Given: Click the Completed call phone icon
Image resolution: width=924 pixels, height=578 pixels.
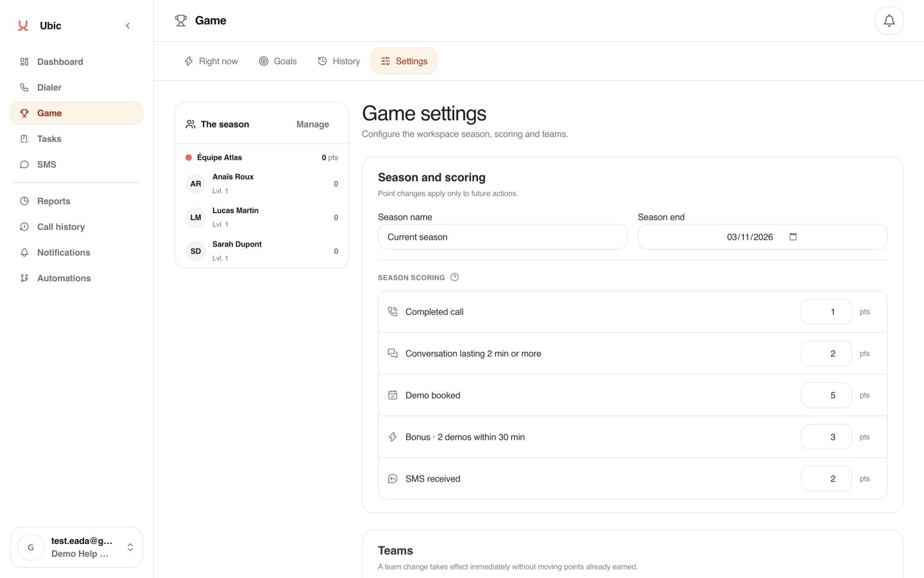Looking at the screenshot, I should [393, 311].
